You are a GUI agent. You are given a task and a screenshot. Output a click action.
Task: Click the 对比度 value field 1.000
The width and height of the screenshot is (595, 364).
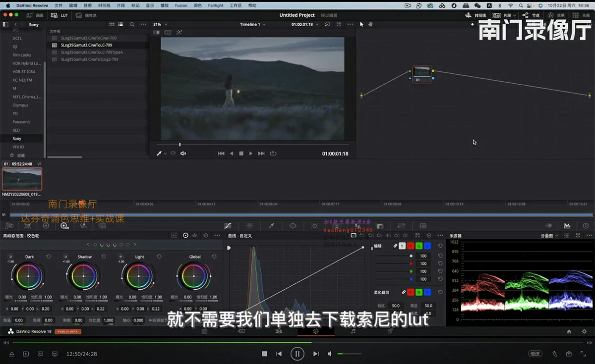[108, 320]
